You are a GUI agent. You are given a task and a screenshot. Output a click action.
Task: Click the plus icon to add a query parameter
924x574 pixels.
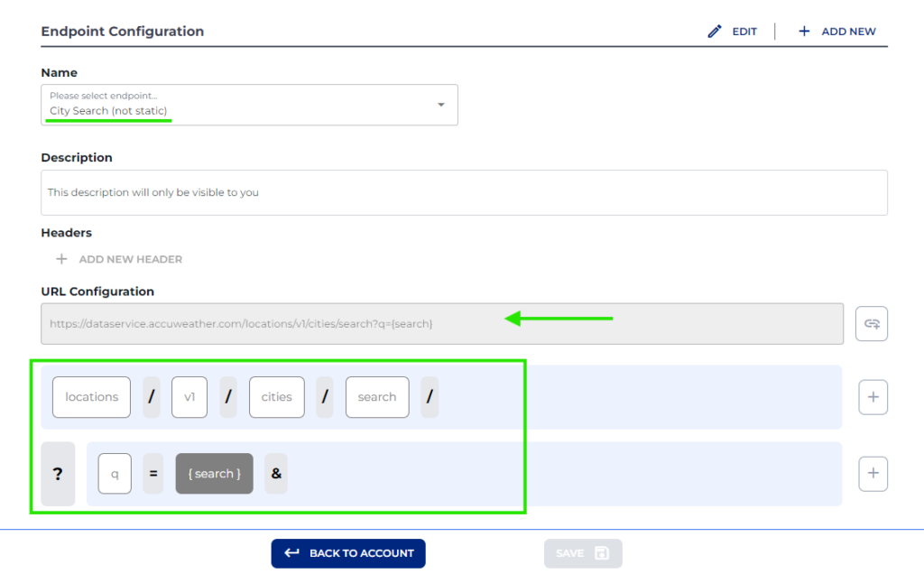872,473
